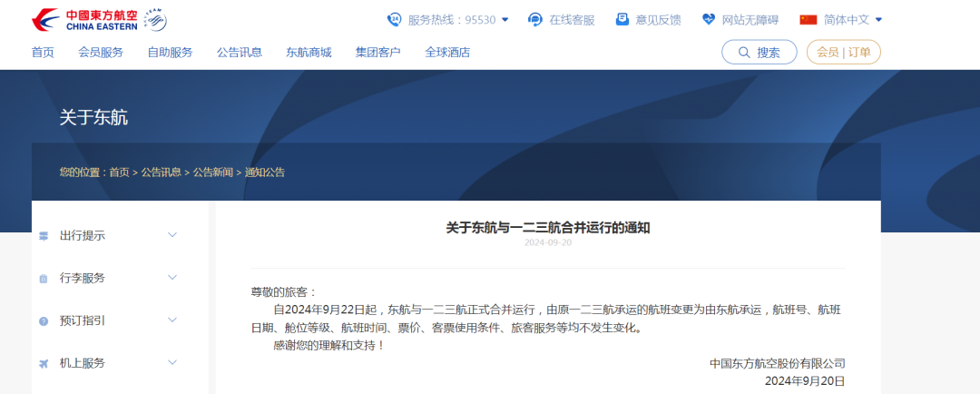The width and height of the screenshot is (980, 394).
Task: Click the 行李服务 luggage icon in sidebar
Action: pos(44,279)
